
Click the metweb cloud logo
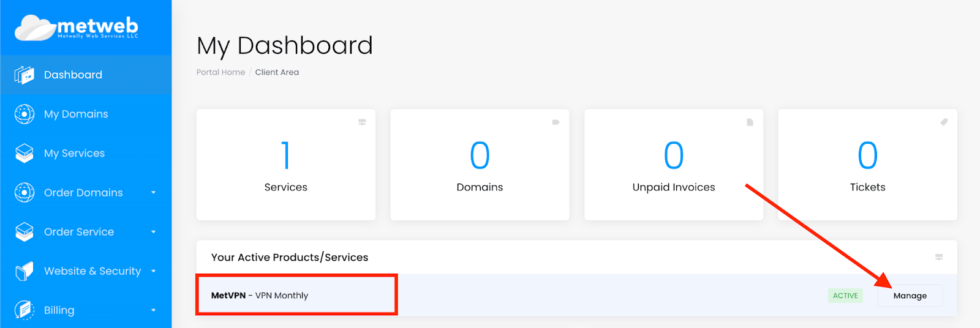[77, 28]
